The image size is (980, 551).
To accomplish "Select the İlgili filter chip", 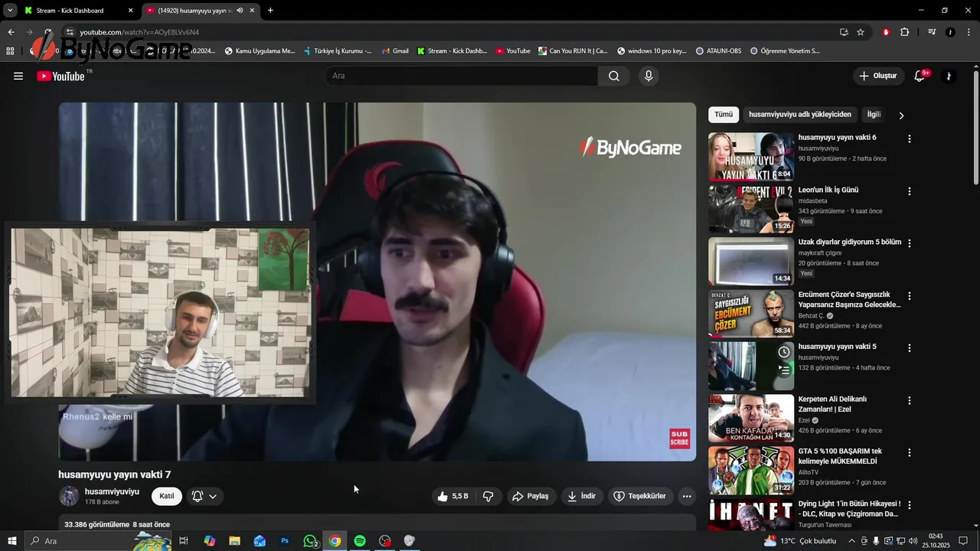I will point(874,115).
